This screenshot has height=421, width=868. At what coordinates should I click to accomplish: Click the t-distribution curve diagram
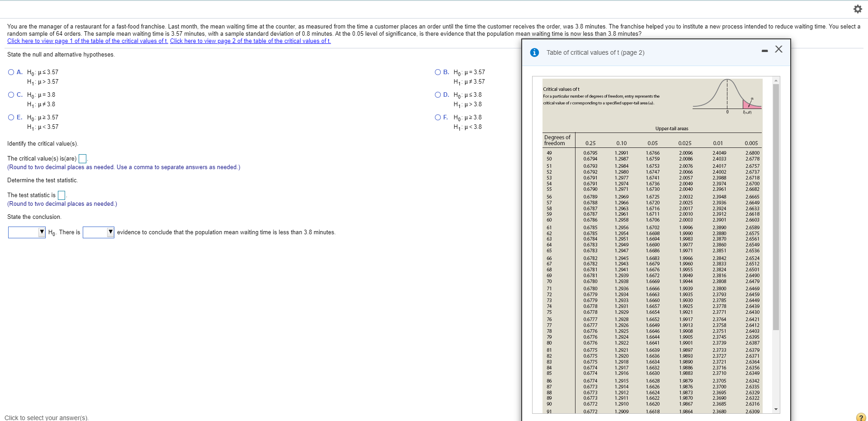(x=727, y=95)
